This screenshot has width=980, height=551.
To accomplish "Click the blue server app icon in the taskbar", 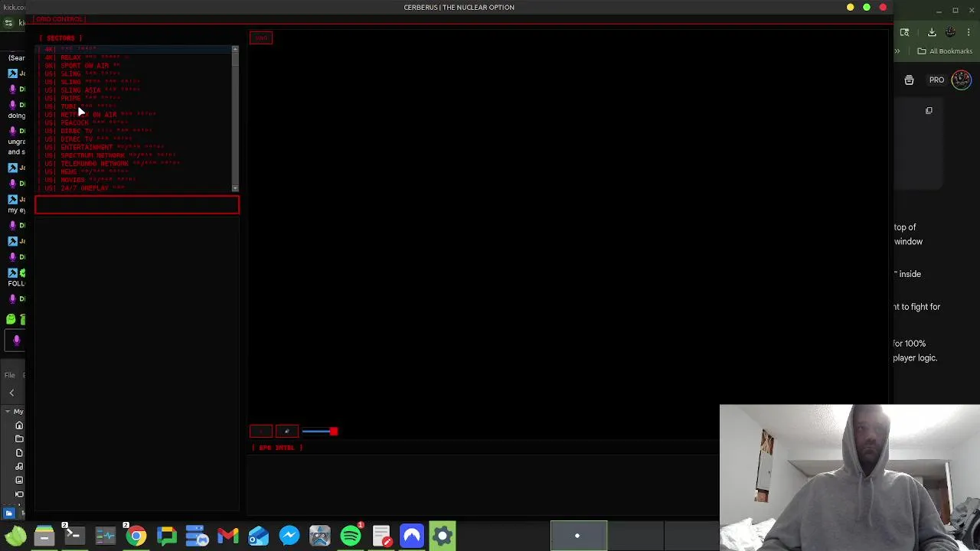I will (197, 536).
